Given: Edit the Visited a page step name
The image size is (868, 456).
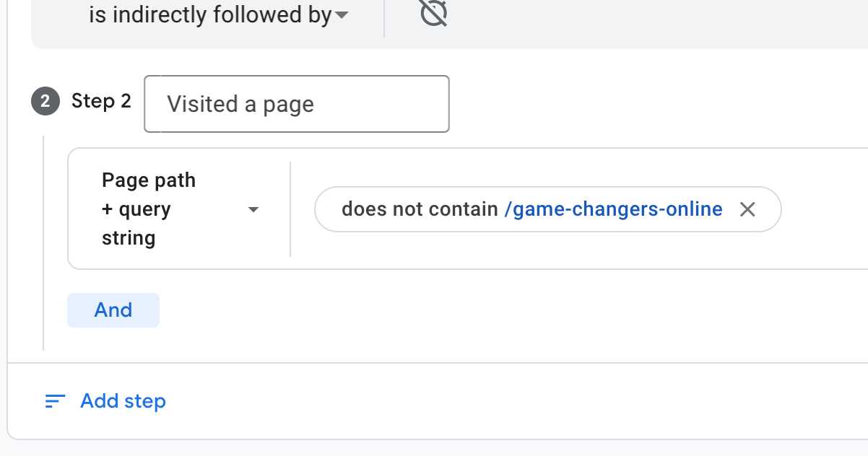Looking at the screenshot, I should point(297,104).
